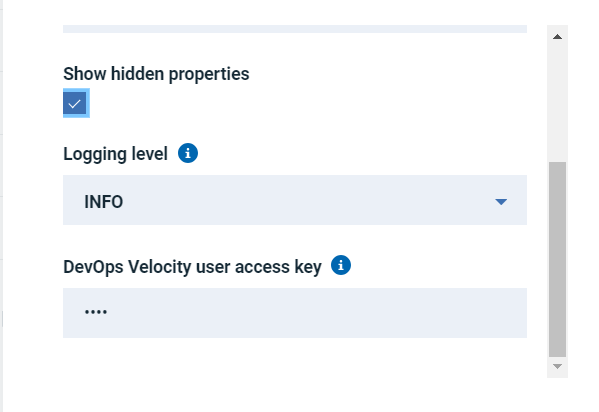Click the scrollbar up arrow
Screen dimensions: 599x412
tap(557, 37)
